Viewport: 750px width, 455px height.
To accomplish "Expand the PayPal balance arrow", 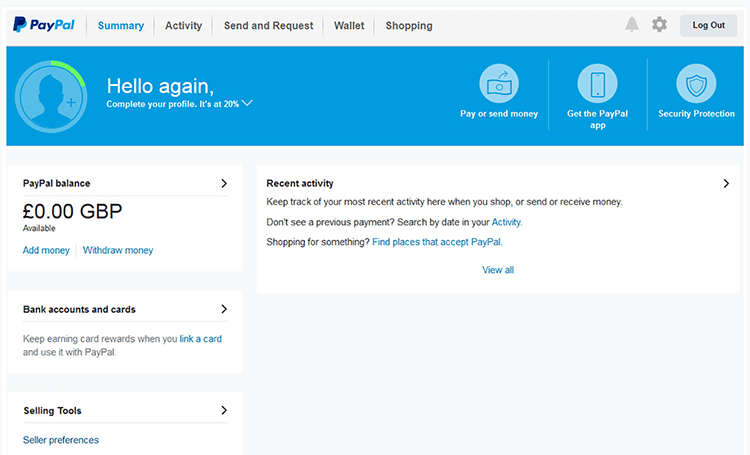I will tap(224, 184).
